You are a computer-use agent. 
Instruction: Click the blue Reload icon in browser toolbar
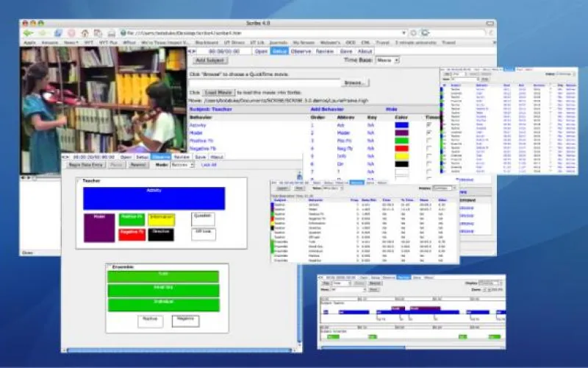58,33
